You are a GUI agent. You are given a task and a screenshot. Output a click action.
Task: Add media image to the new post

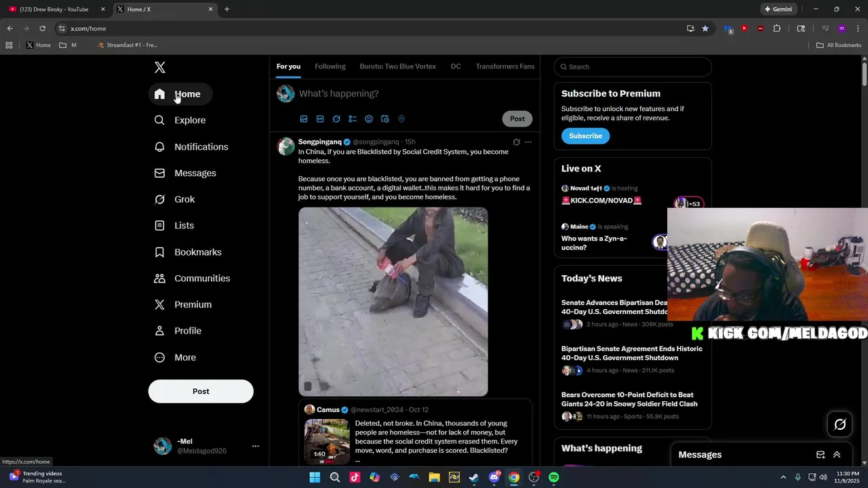tap(304, 119)
